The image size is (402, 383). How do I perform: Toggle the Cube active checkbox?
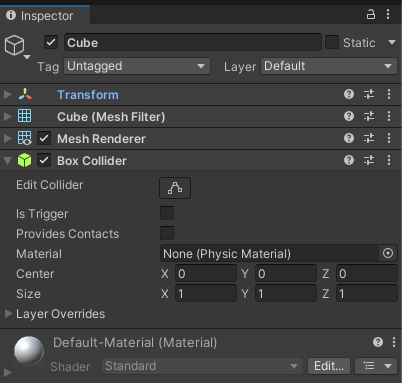click(51, 42)
